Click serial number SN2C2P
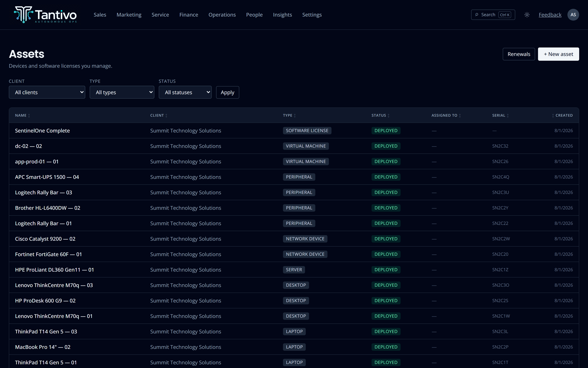 (x=500, y=347)
